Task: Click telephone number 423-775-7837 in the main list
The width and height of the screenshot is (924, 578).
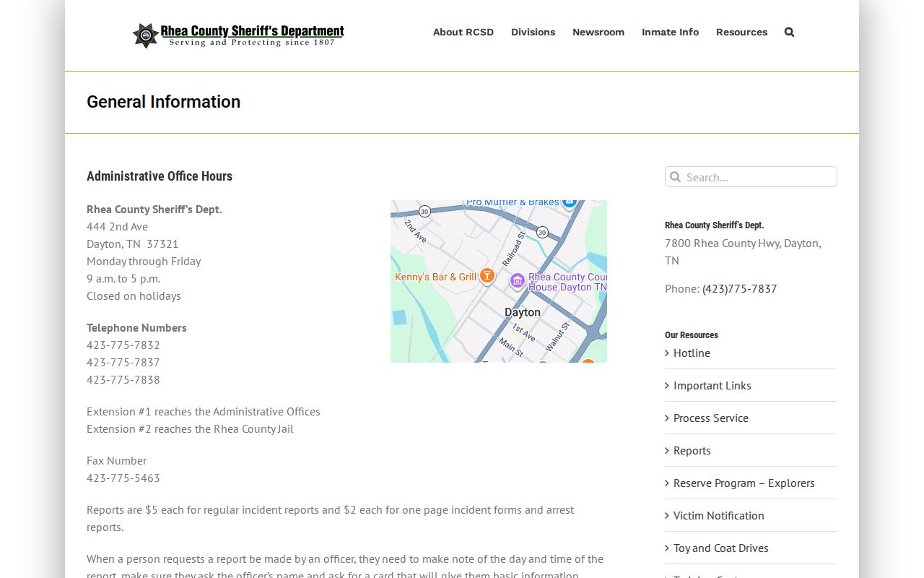Action: tap(123, 362)
